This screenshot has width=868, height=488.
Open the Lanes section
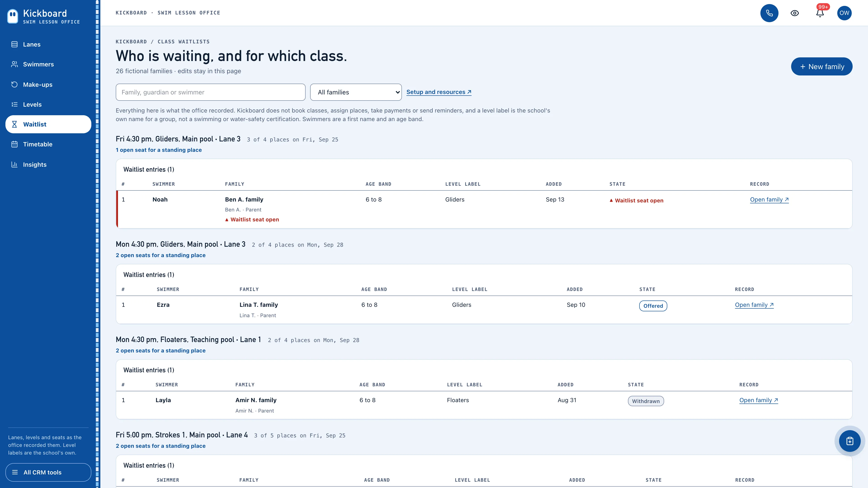[48, 45]
